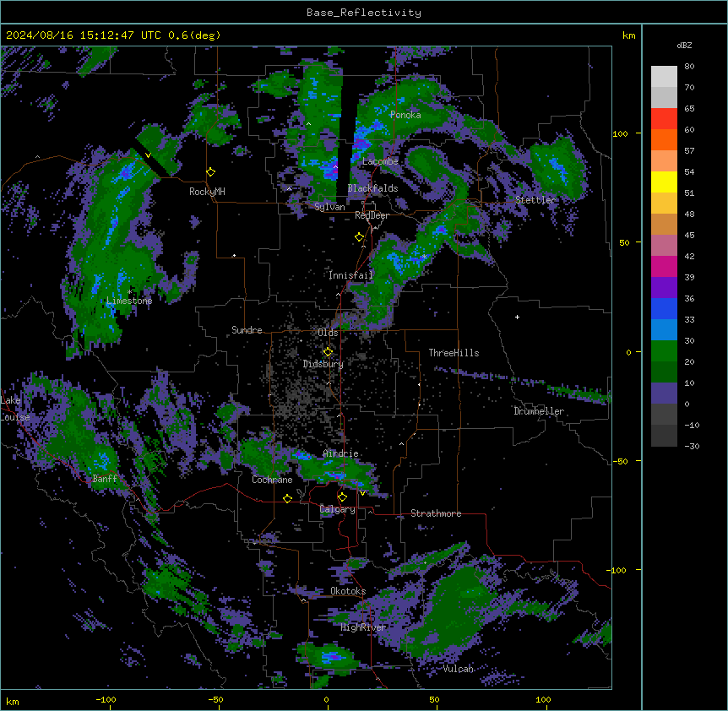Click the Lake Louise label

tap(14, 409)
